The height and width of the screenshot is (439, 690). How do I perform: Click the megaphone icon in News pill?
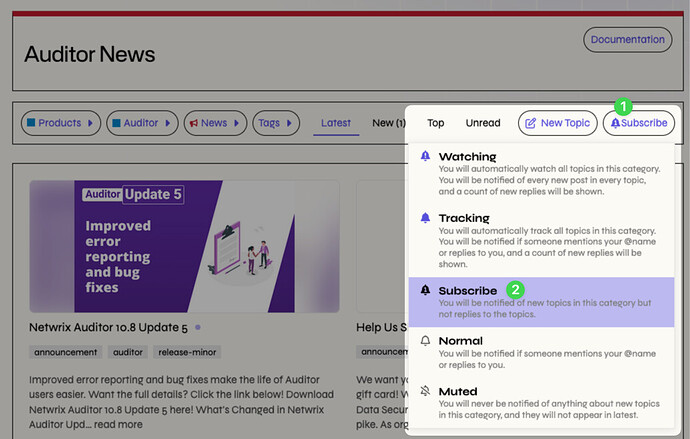pos(194,123)
